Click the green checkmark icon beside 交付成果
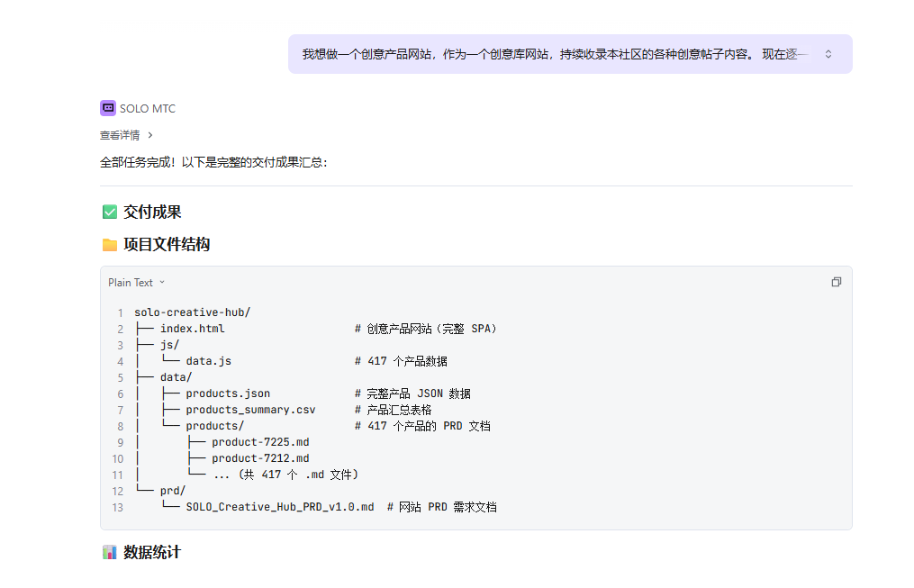 [x=110, y=213]
